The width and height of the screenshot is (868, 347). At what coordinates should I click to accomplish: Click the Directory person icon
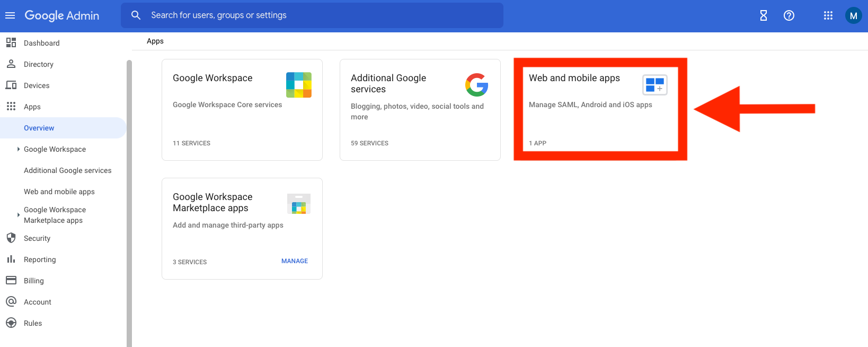[11, 64]
